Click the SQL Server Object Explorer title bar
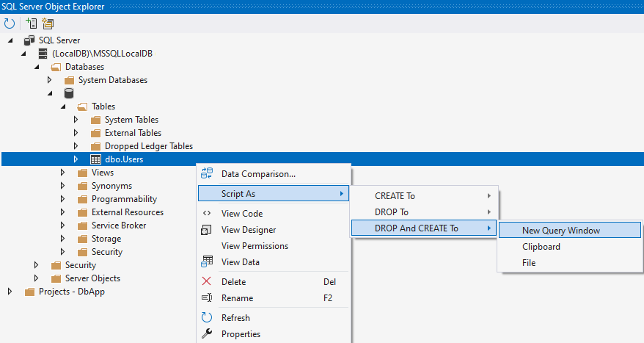644x343 pixels. click(x=322, y=7)
